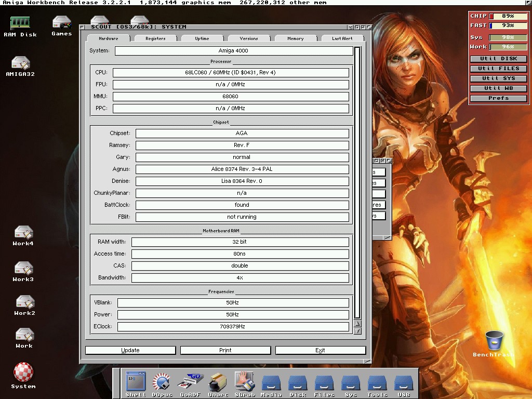Open the Util DISK menu button
532x399 pixels.
(x=498, y=59)
